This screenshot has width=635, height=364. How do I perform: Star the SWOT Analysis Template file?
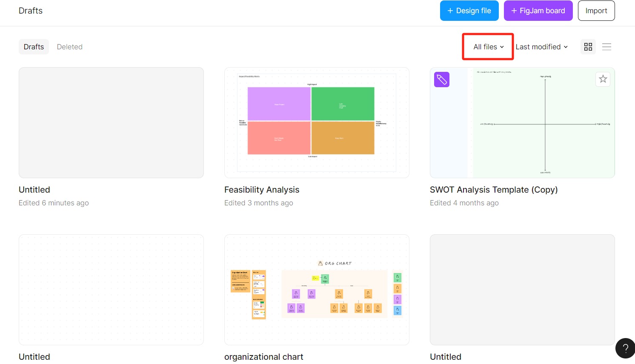click(603, 79)
